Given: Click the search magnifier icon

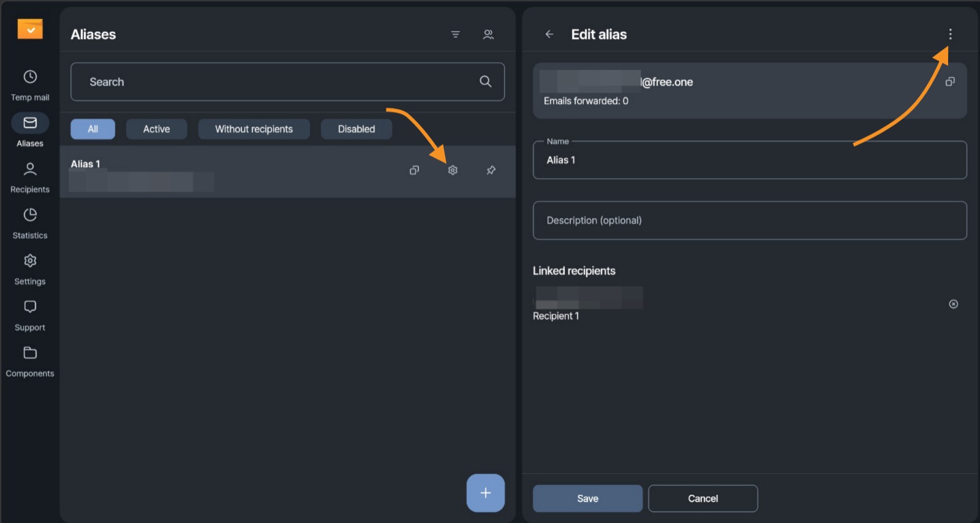Looking at the screenshot, I should (x=486, y=81).
